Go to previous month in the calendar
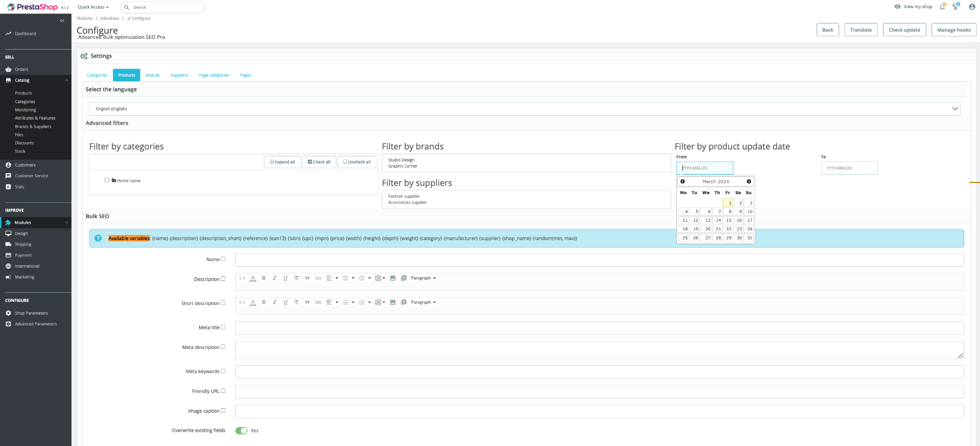This screenshot has height=446, width=980. [682, 181]
